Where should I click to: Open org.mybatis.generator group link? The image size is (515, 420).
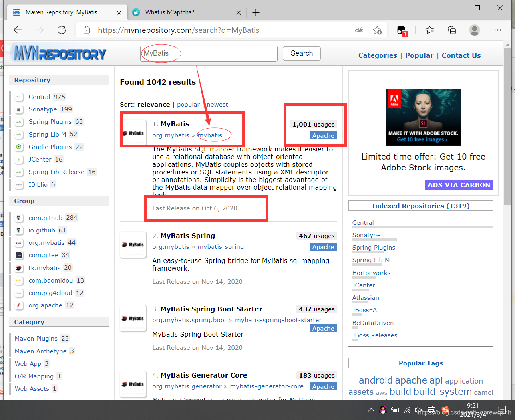[187, 386]
